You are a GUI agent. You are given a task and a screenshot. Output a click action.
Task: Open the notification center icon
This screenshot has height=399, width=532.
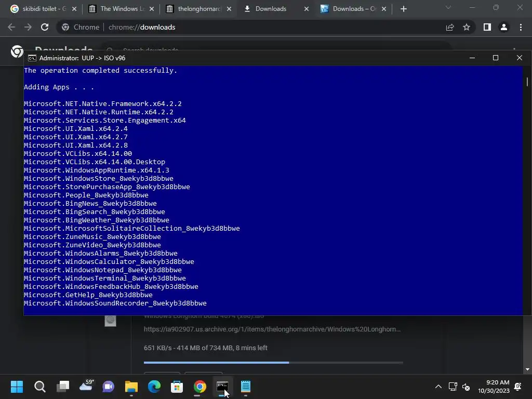[518, 387]
